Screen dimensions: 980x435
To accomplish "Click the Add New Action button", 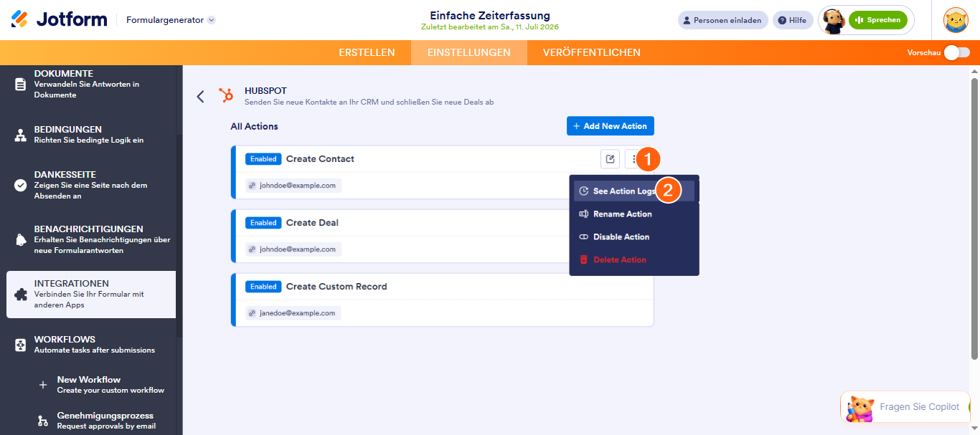I will click(x=611, y=126).
